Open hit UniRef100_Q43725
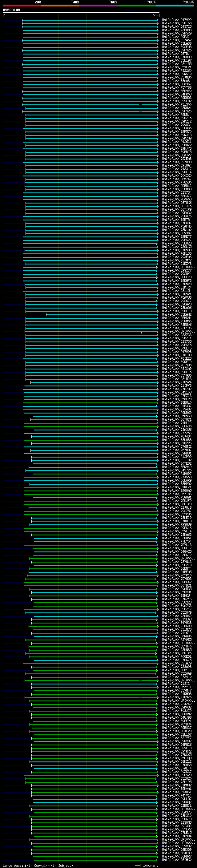The height and width of the screenshot is (868, 197). click(177, 26)
